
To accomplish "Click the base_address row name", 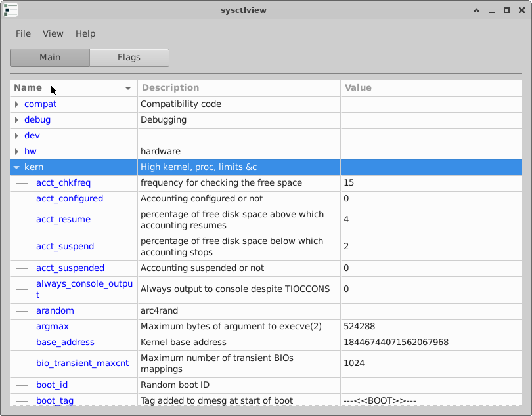I will coord(65,343).
